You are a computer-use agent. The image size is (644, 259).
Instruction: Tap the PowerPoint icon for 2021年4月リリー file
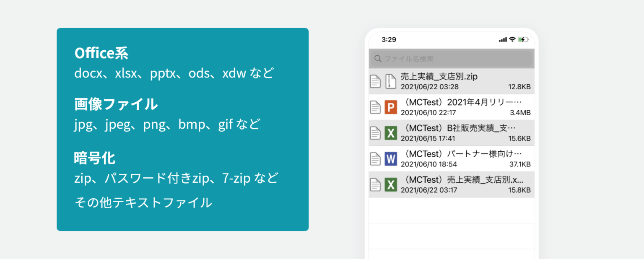[x=390, y=107]
